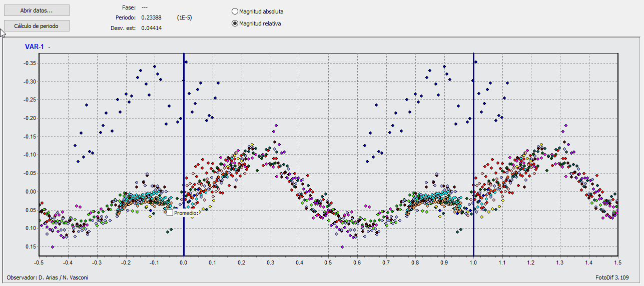Click the Periodo value 0.23388
The image size is (644, 286).
tap(151, 18)
